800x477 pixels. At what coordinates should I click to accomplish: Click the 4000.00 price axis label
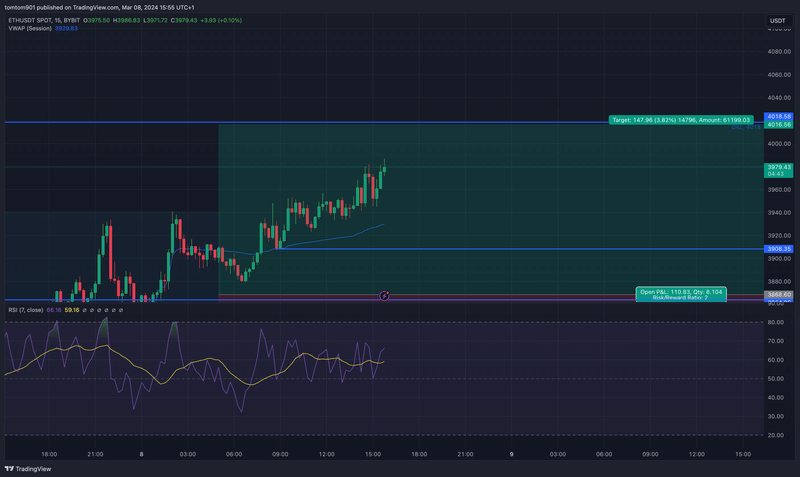(x=779, y=144)
